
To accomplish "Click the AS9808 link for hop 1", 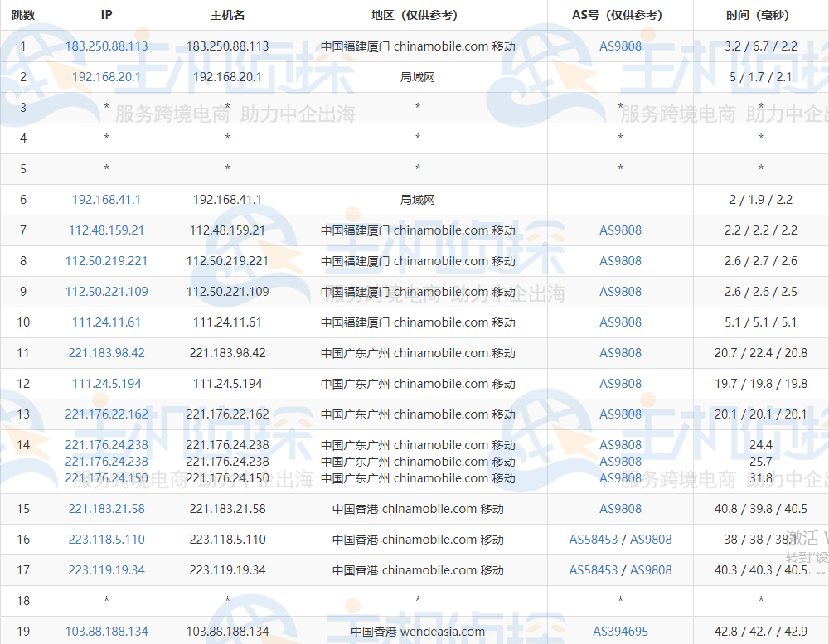I will pos(620,46).
